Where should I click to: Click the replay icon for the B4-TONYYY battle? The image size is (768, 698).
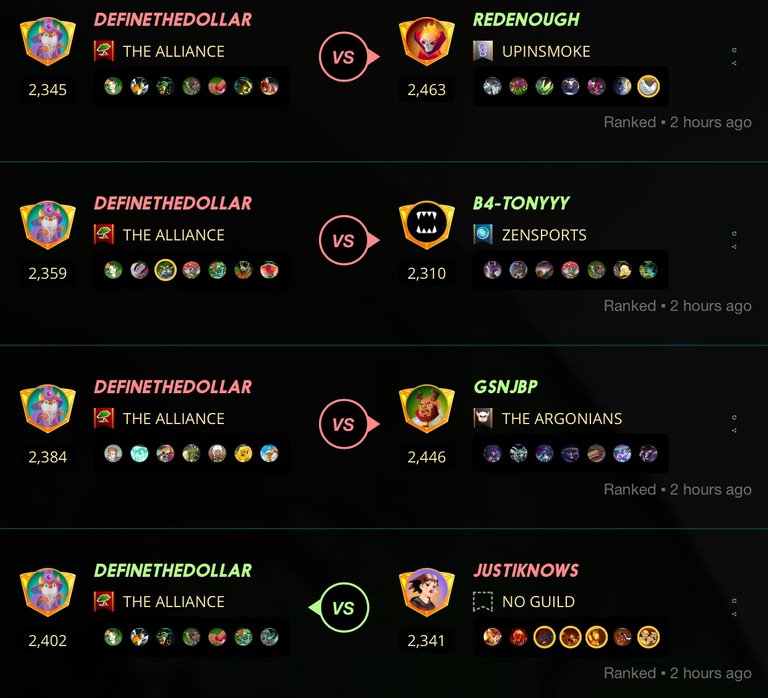click(734, 234)
